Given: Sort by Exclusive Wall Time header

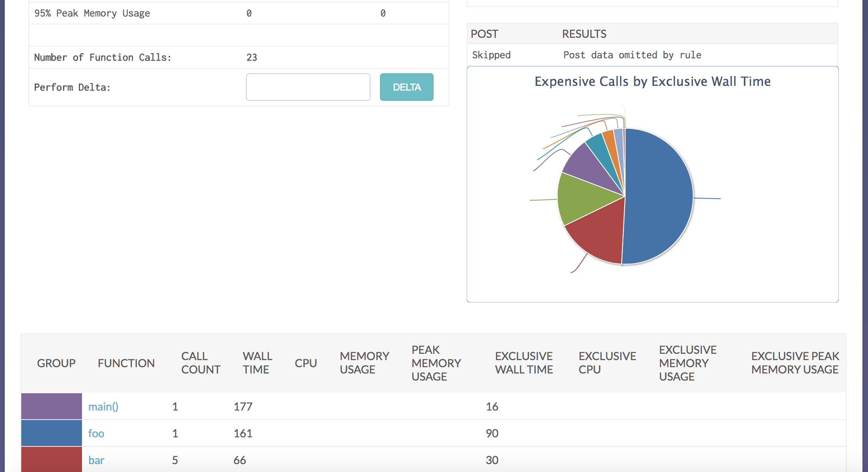Looking at the screenshot, I should click(x=524, y=363).
